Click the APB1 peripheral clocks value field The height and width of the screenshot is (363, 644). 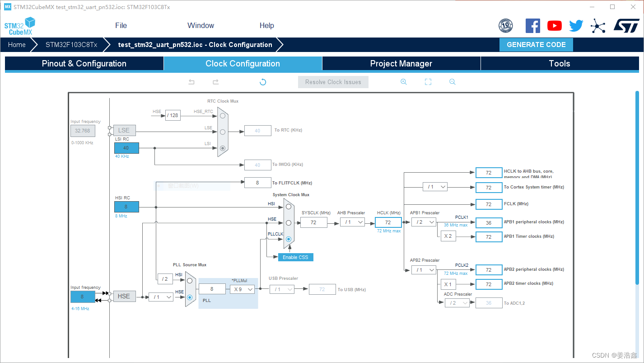point(489,223)
